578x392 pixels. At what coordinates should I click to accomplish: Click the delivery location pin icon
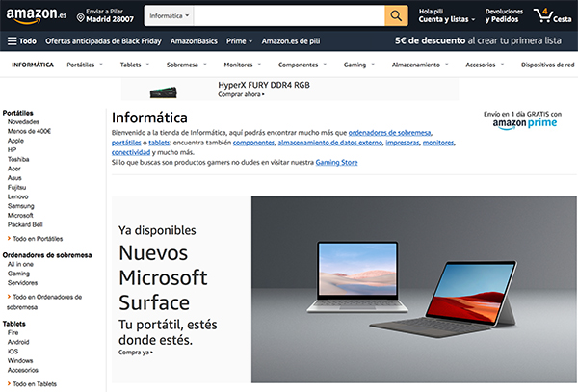coord(80,17)
